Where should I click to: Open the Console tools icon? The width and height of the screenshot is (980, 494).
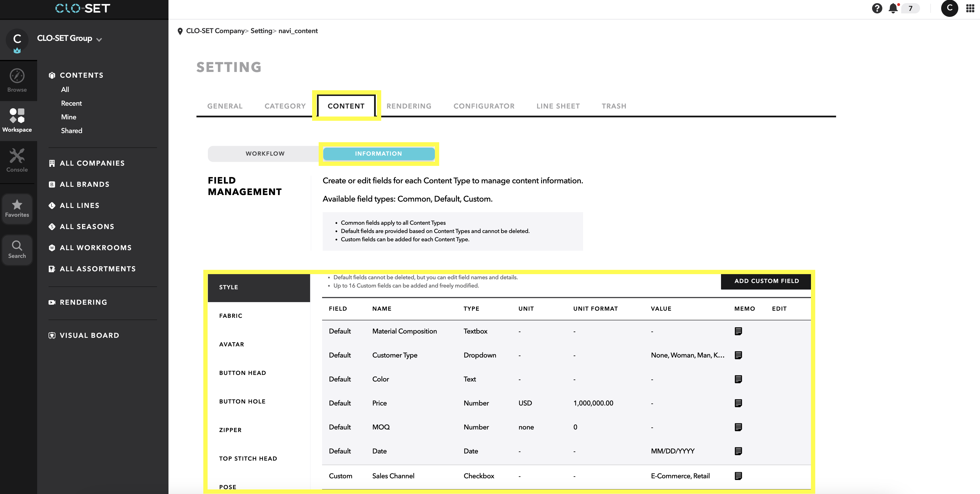pos(17,160)
